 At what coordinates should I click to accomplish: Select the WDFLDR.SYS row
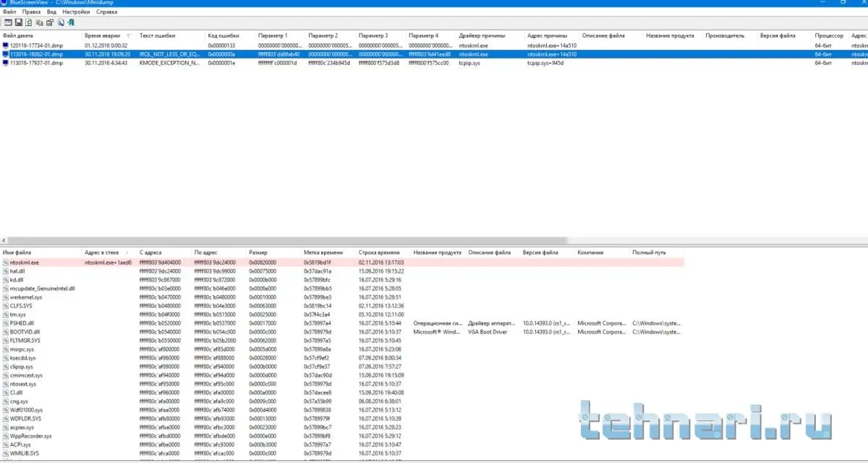pyautogui.click(x=342, y=419)
